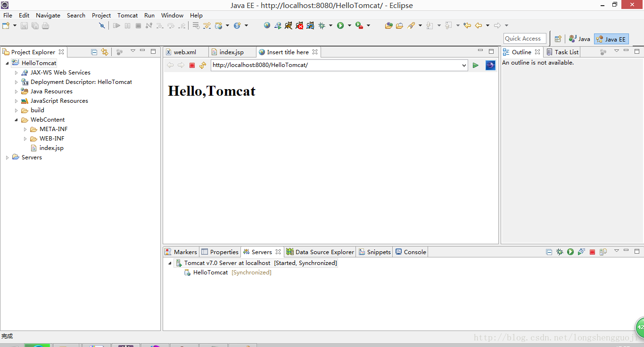644x347 pixels.
Task: Open dropdown arrow next to Debug icon
Action: (330, 25)
